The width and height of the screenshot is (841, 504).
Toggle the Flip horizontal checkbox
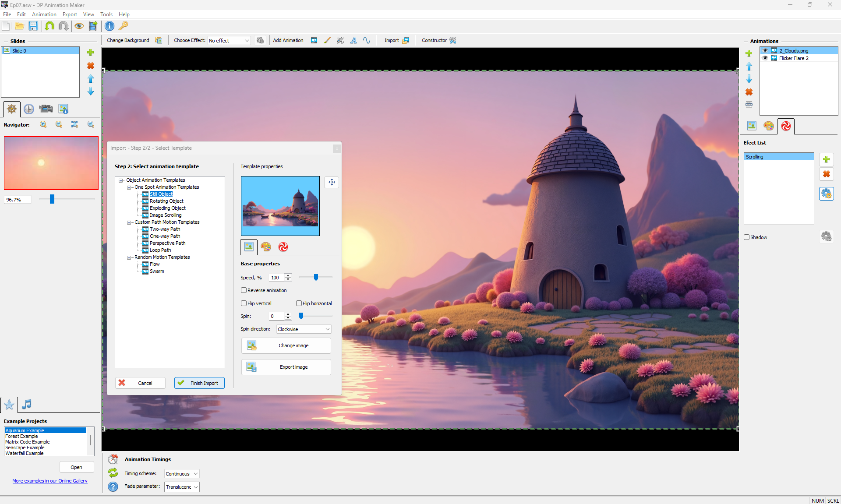(299, 303)
